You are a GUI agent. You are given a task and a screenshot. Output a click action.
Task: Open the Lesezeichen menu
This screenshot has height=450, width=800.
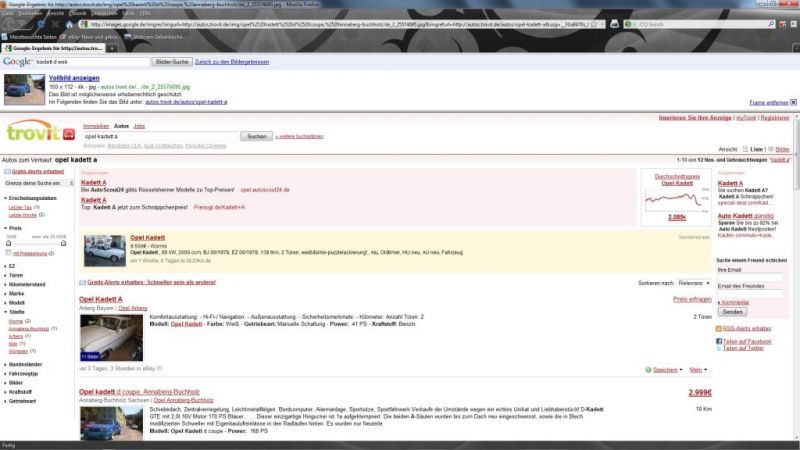coord(104,13)
